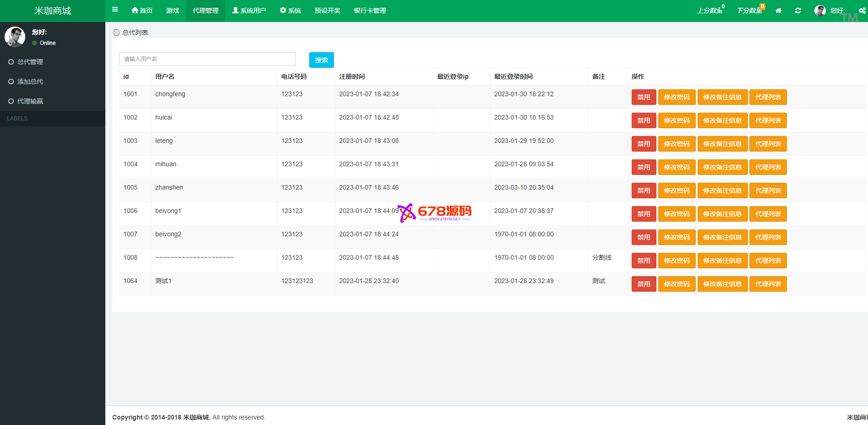Click 禁用 for user chongfeng
This screenshot has height=425, width=868.
click(x=644, y=97)
